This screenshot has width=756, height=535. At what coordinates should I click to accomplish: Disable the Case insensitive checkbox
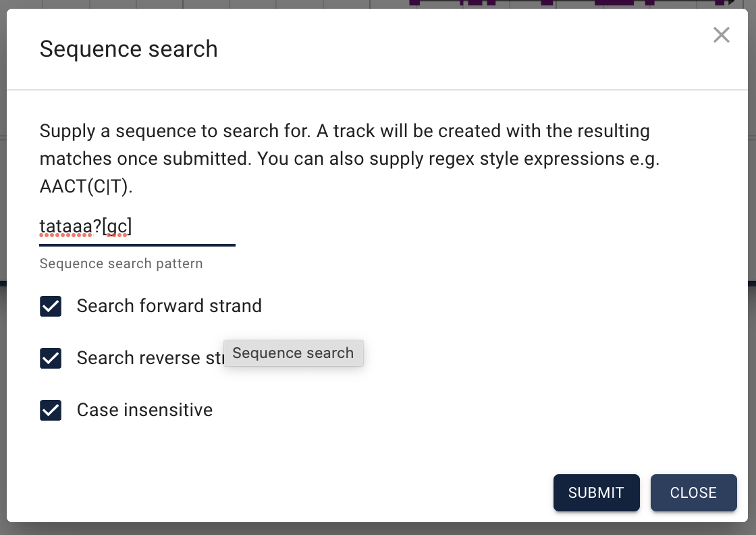coord(51,410)
